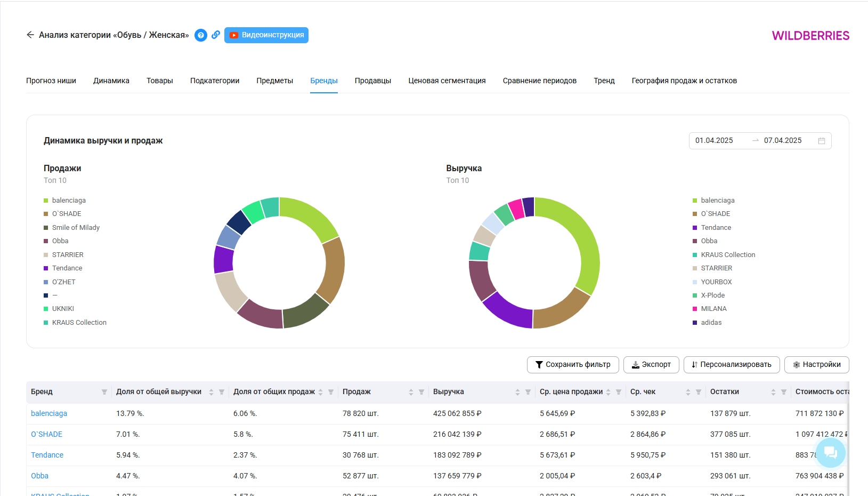This screenshot has height=496, width=868.
Task: Click balenciaga revenue 425 062 855 ₽
Action: click(x=457, y=413)
